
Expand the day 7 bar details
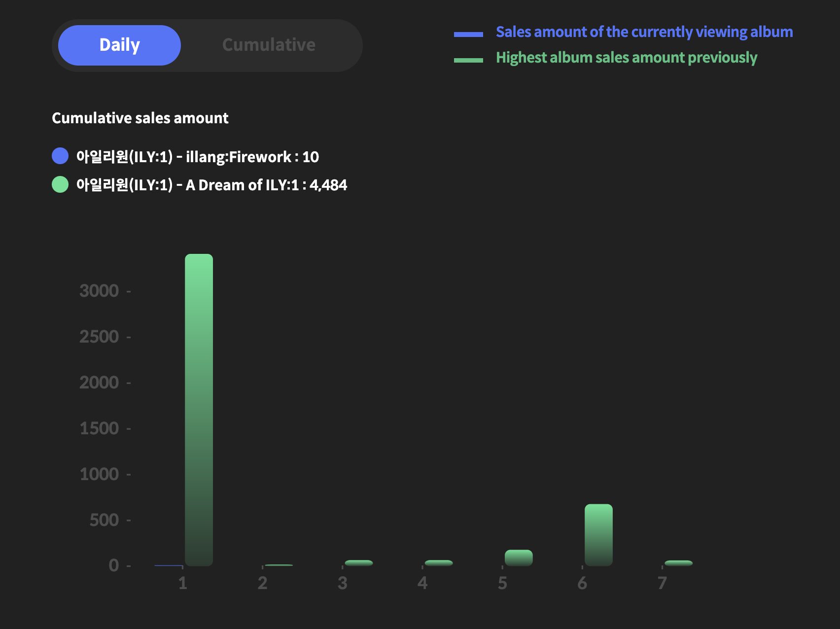678,563
